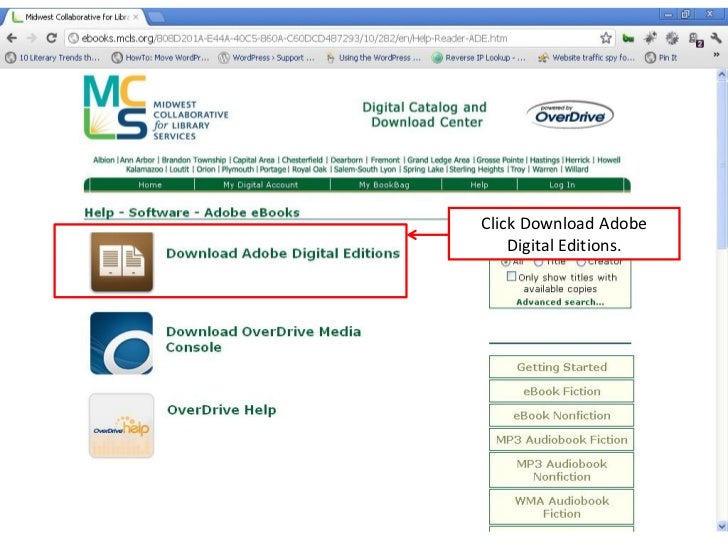This screenshot has width=728, height=546.
Task: Close the Midwest Collaborative tab
Action: (136, 17)
